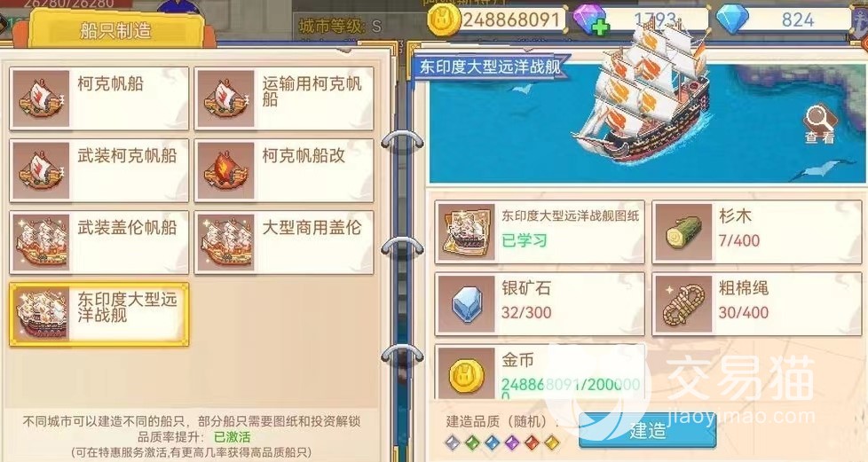Tap the blue diamond currency icon
Screen dimensions: 868x462
click(732, 20)
